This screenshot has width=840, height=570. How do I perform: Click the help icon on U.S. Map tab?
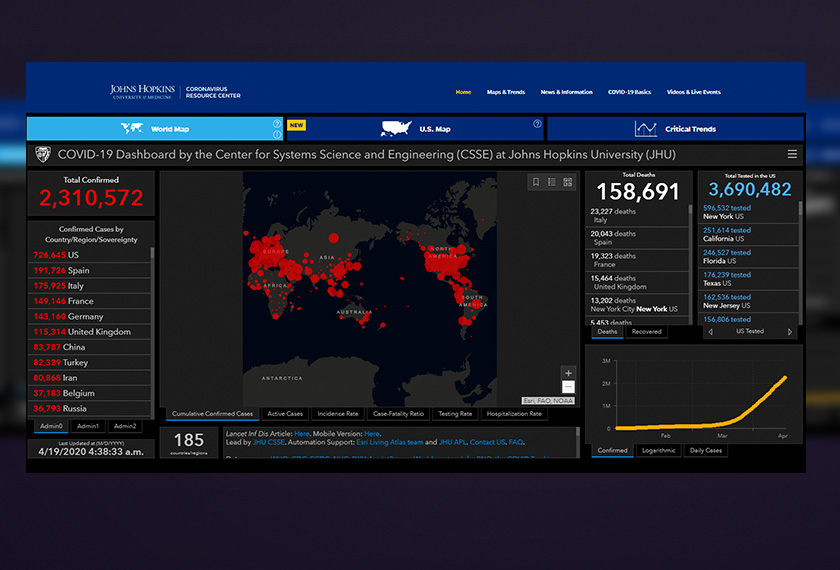537,124
